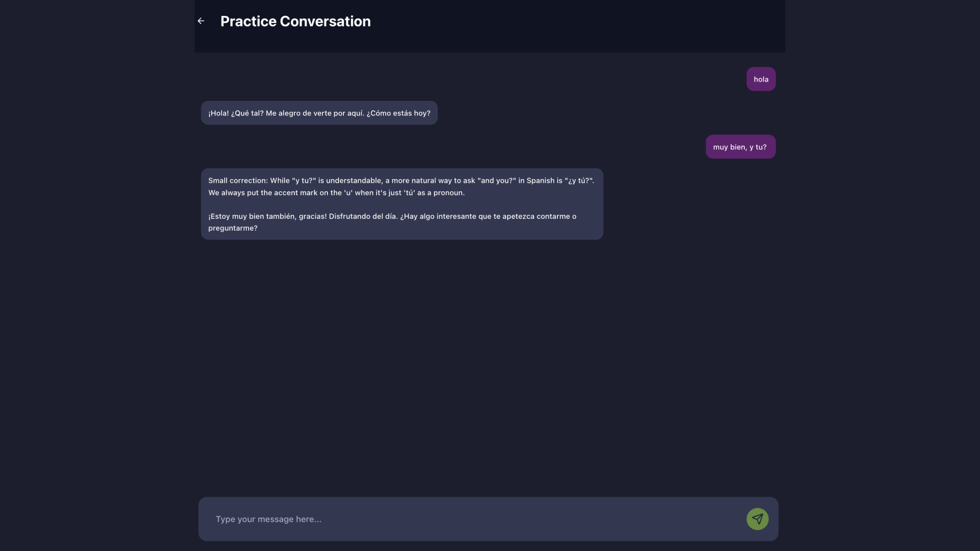
Task: Click the "Small correction:" label text
Action: click(238, 180)
